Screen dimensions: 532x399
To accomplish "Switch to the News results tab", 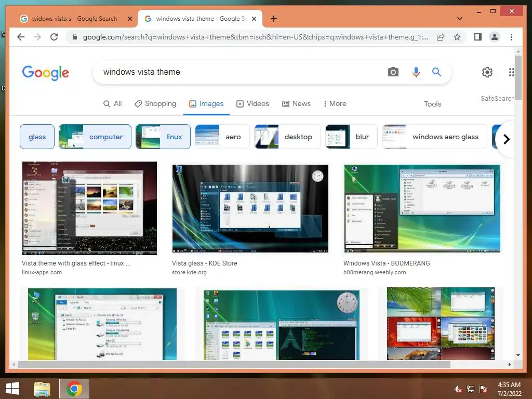I will pos(296,103).
